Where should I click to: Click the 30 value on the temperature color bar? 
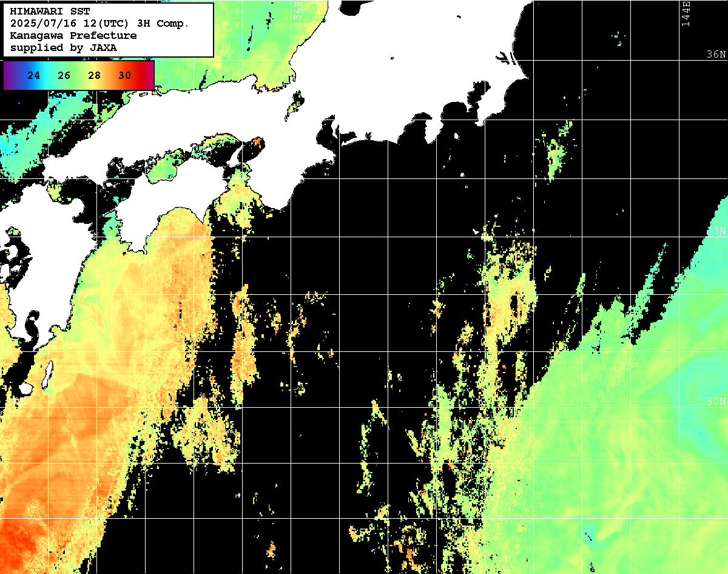124,75
